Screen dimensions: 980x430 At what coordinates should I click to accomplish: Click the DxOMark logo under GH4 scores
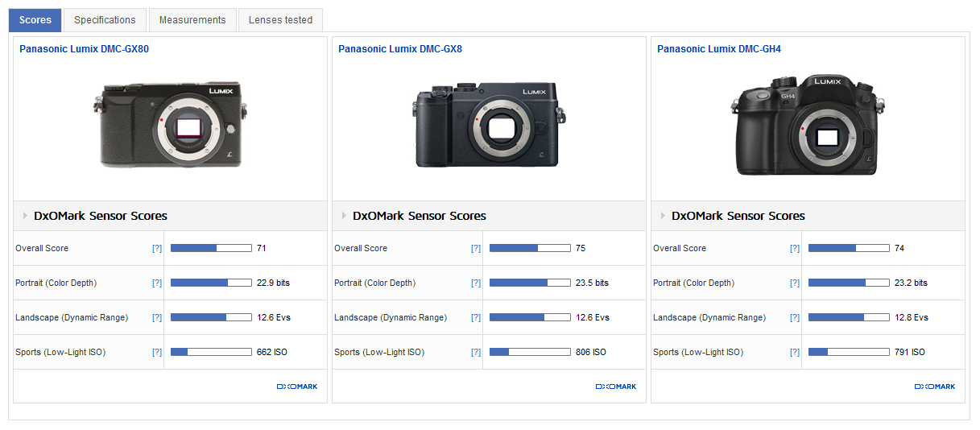(935, 387)
